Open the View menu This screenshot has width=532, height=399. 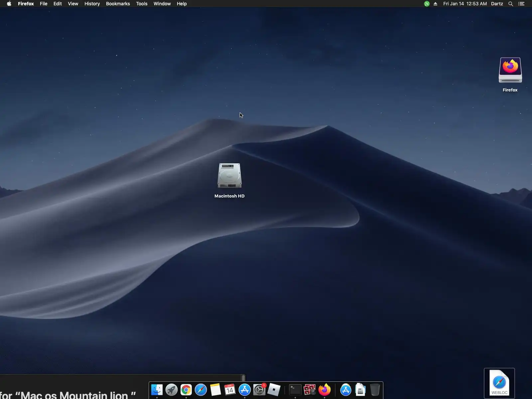coord(73,4)
